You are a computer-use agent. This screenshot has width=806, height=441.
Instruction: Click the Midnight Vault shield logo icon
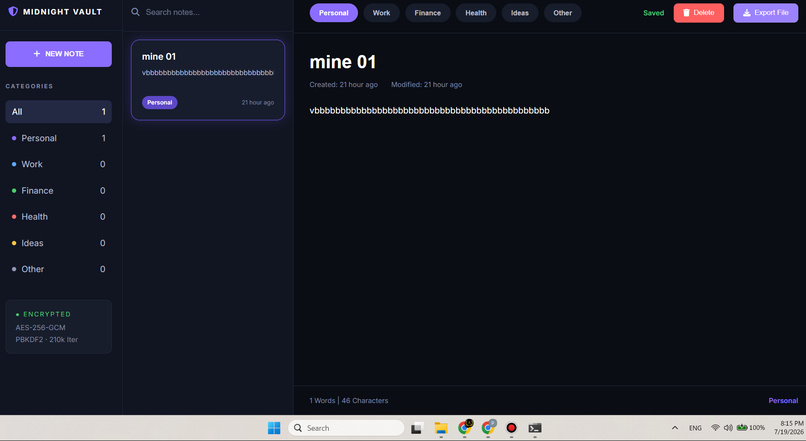(13, 11)
